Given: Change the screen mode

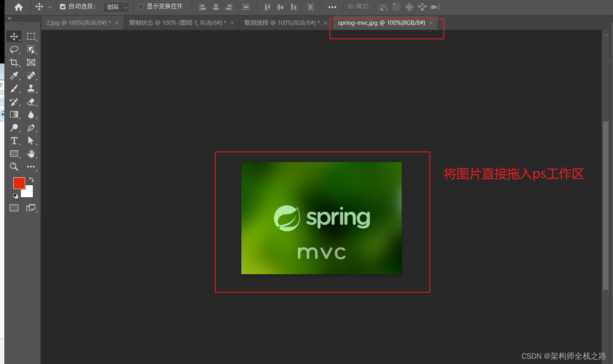Looking at the screenshot, I should point(31,208).
